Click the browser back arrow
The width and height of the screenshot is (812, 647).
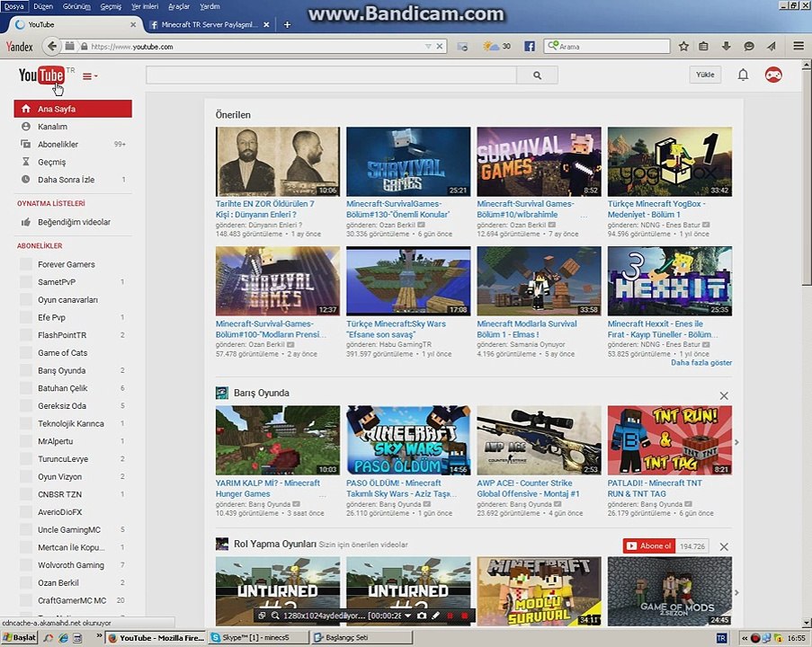(51, 46)
